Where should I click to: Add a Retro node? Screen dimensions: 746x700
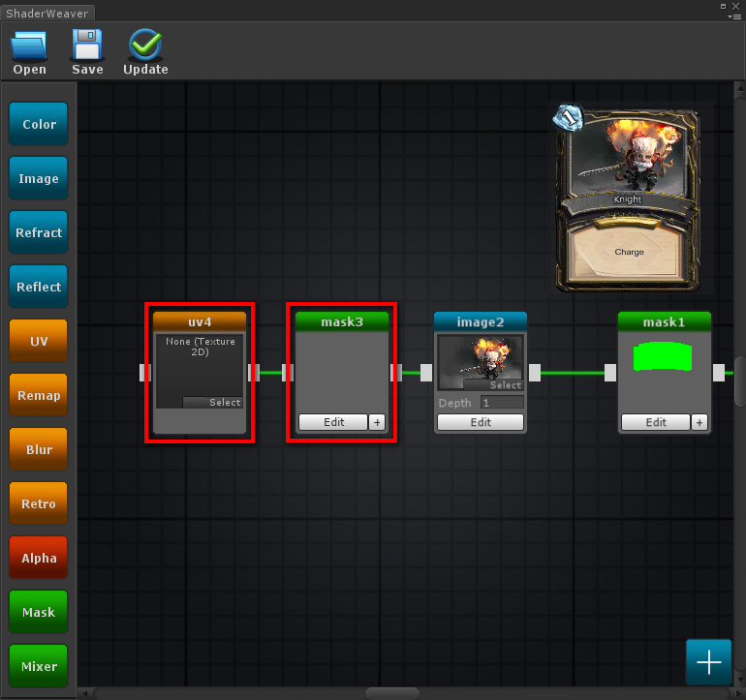(39, 503)
